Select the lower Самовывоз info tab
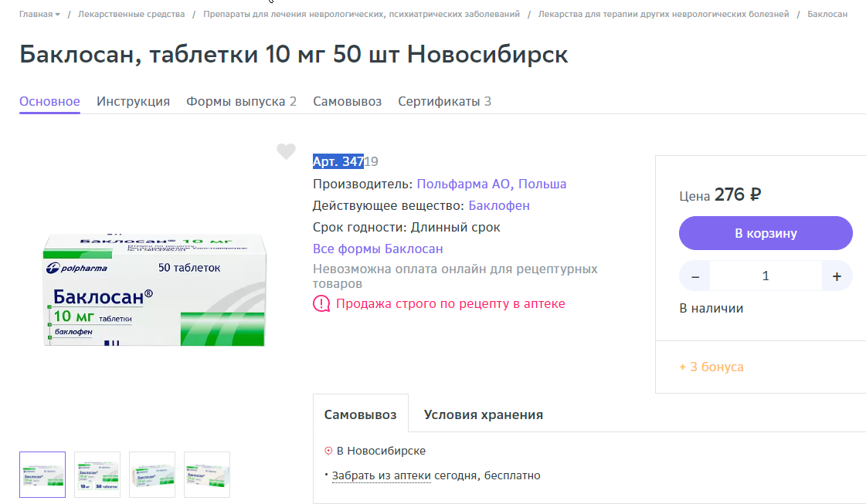Screen dimensions: 866x504 click(x=360, y=414)
